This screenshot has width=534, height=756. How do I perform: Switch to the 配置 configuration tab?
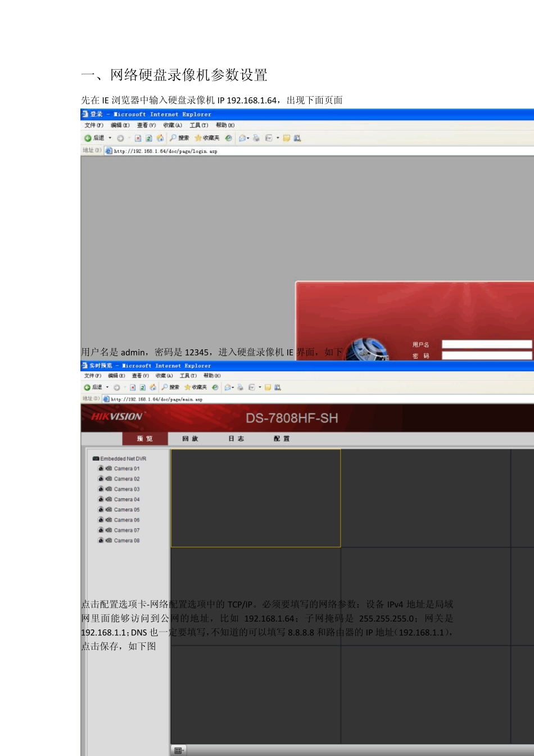tap(282, 439)
